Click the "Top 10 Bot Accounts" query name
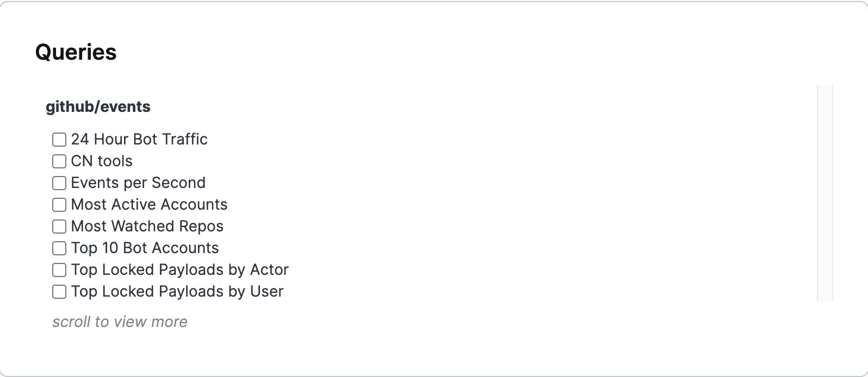Image resolution: width=868 pixels, height=377 pixels. click(145, 248)
